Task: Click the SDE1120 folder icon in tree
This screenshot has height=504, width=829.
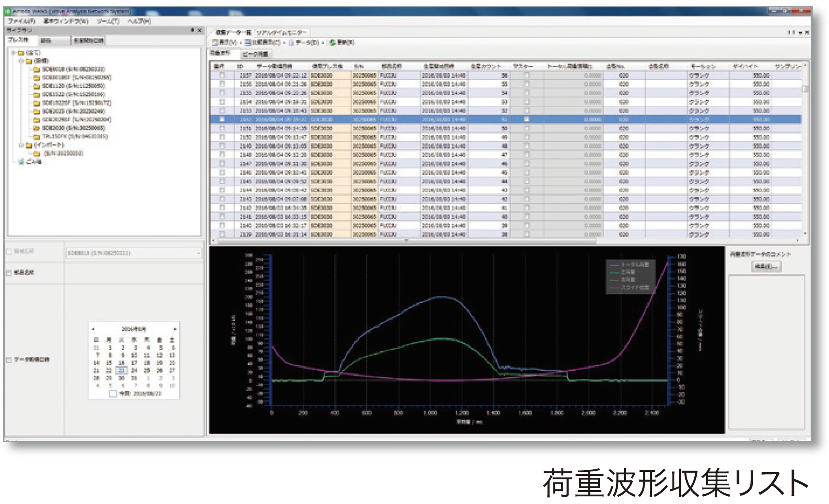Action: click(37, 86)
